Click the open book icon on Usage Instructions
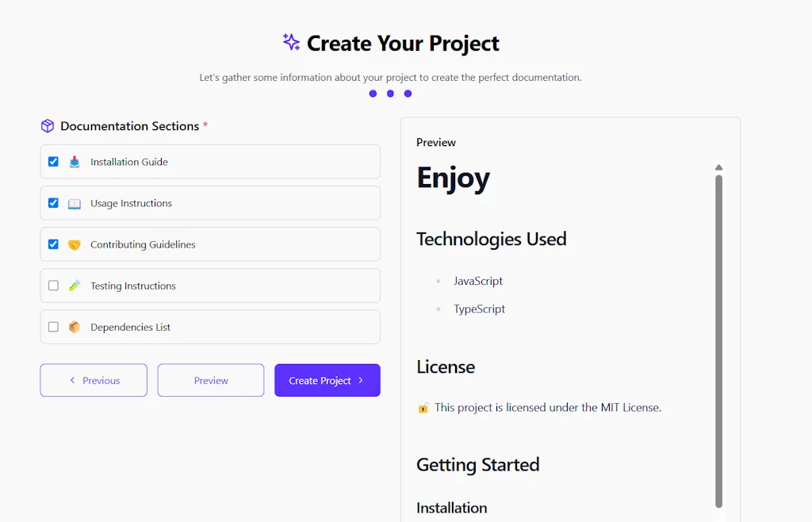Screen dimensions: 812x522 click(x=74, y=202)
